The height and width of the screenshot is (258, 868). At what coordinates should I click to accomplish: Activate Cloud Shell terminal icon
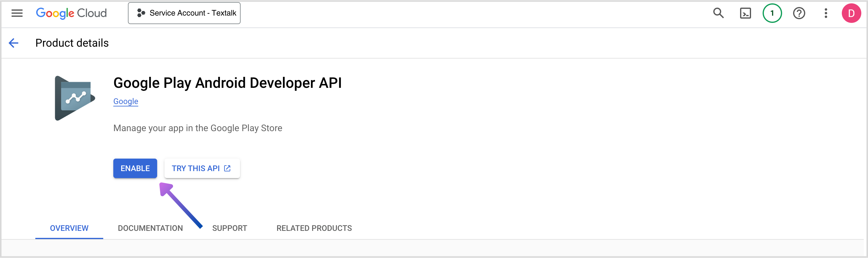[745, 13]
